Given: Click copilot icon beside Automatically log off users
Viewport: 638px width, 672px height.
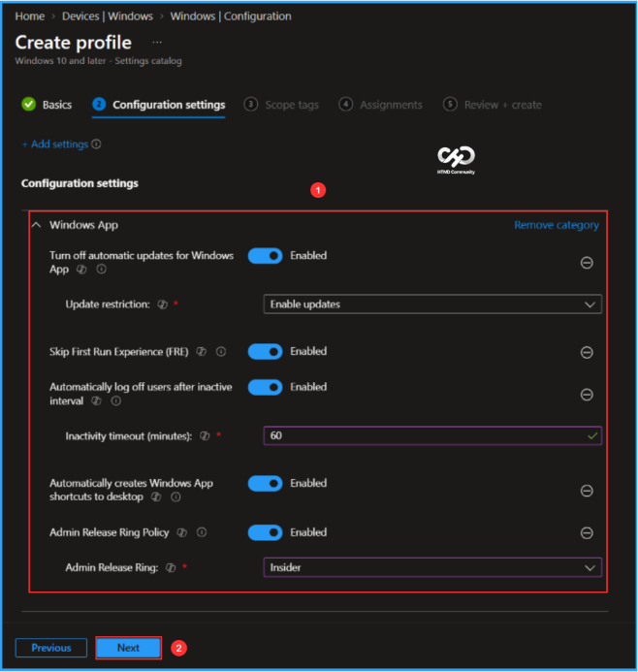Looking at the screenshot, I should [x=96, y=400].
